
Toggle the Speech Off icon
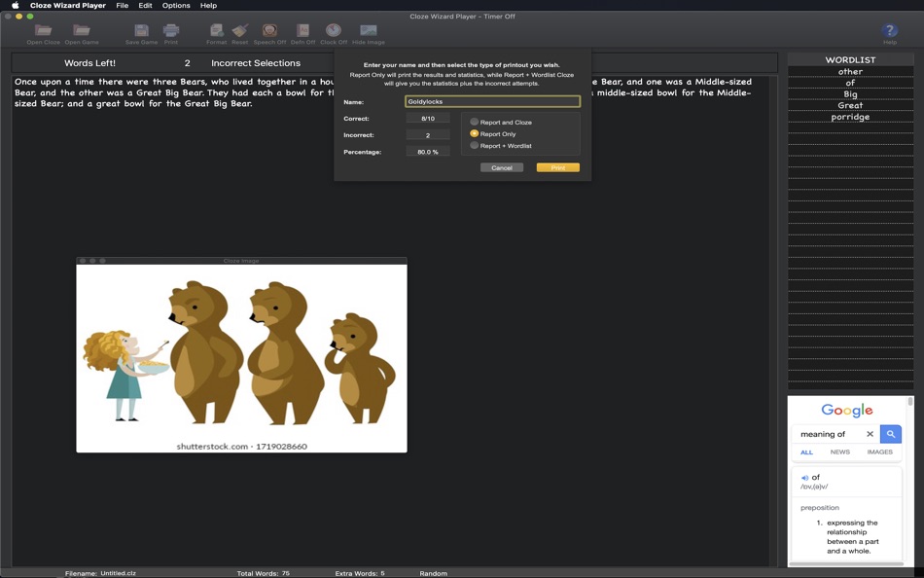[269, 34]
